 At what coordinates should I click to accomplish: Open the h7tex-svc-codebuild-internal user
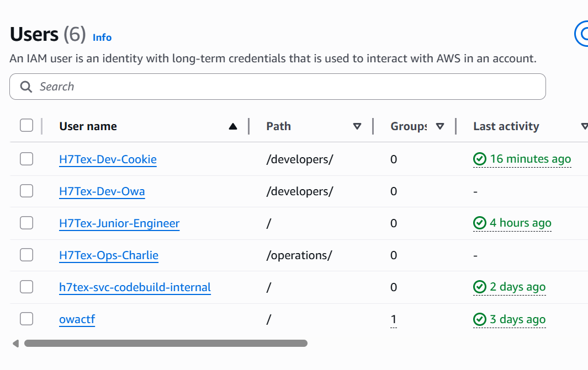coord(135,287)
